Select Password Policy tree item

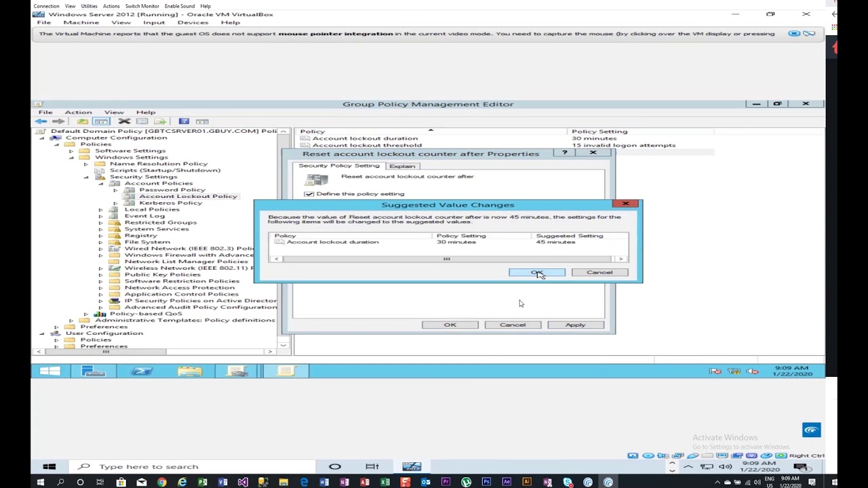click(x=172, y=190)
